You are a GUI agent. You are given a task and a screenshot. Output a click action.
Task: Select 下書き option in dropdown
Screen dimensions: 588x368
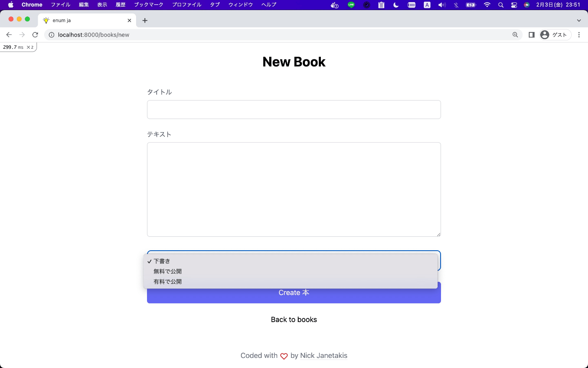(x=291, y=261)
